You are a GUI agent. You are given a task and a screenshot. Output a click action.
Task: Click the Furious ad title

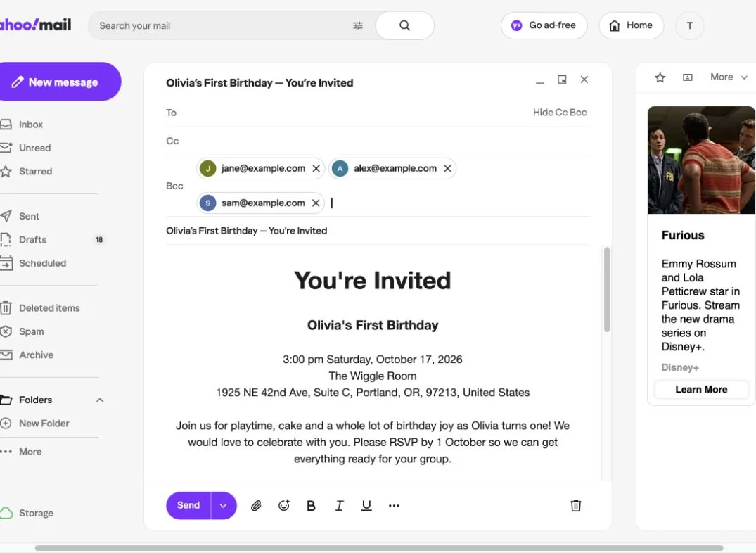(x=683, y=235)
